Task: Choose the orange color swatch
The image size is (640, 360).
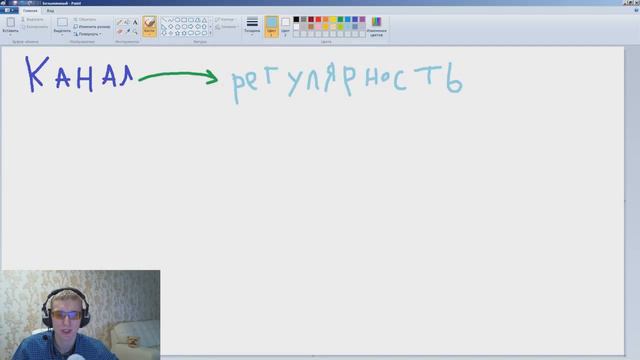Action: (326, 19)
